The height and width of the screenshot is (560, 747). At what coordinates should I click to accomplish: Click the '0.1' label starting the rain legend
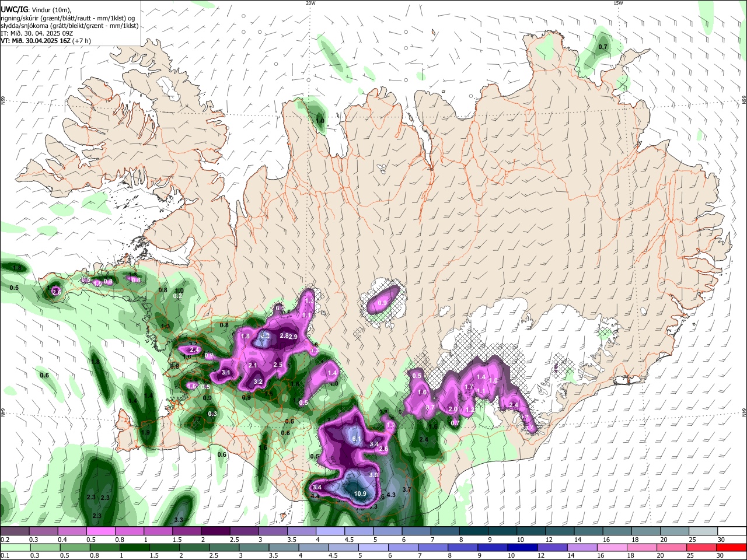4,556
